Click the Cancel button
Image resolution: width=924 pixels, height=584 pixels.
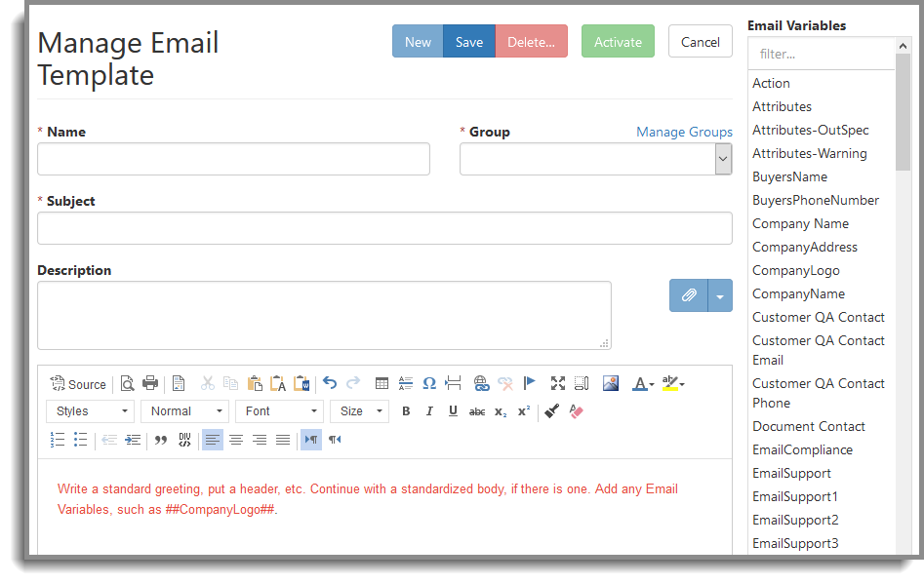[x=700, y=41]
